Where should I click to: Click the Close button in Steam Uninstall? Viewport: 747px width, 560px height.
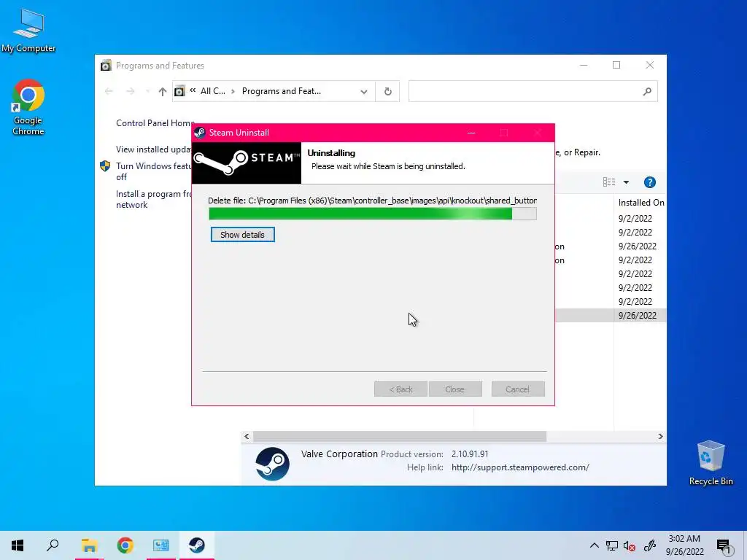pyautogui.click(x=455, y=389)
